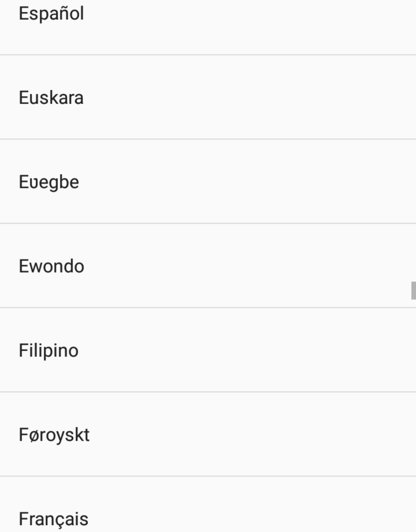
Task: Set the language to French (Français)
Action: [208, 515]
